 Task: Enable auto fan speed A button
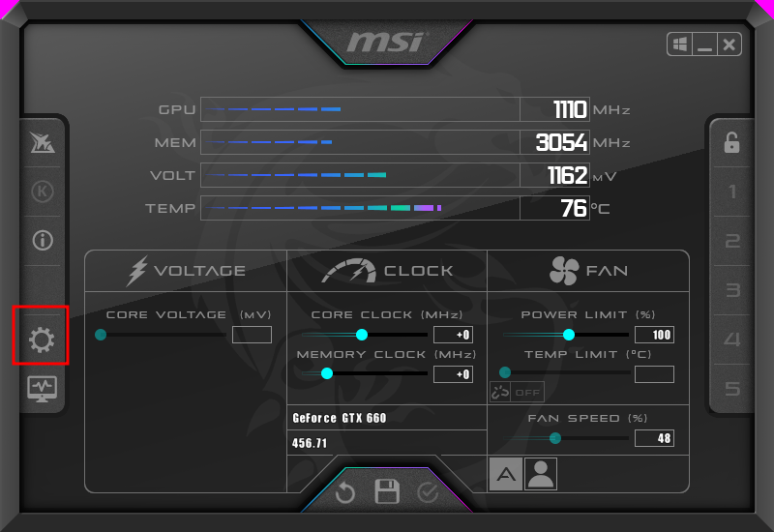(x=505, y=474)
